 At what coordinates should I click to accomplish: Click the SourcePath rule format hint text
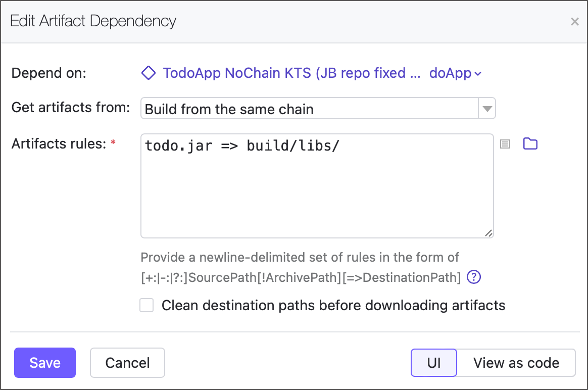(301, 277)
